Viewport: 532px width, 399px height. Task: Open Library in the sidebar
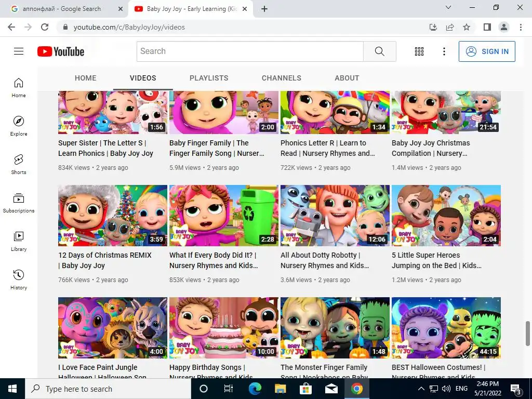click(x=19, y=241)
